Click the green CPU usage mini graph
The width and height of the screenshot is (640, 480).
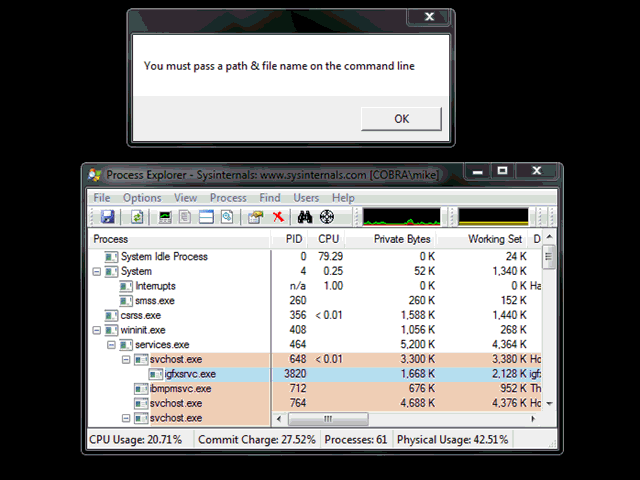(x=402, y=217)
